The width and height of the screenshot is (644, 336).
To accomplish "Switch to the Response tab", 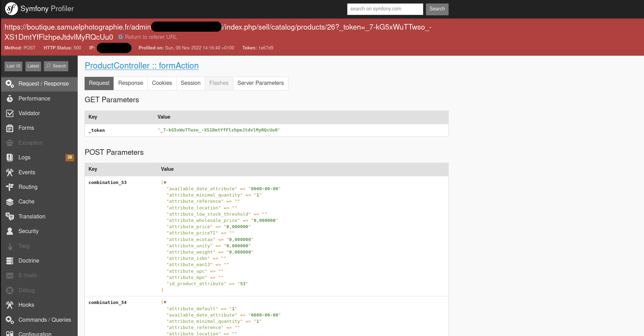I will pyautogui.click(x=131, y=83).
